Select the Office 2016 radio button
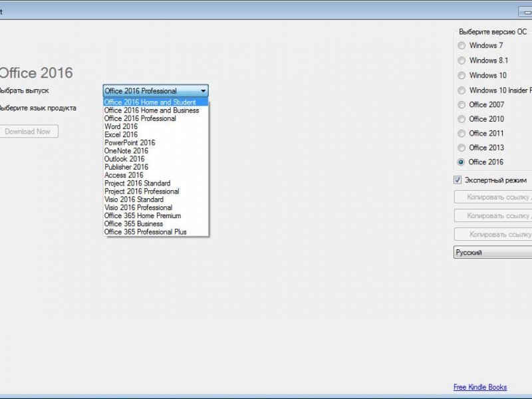This screenshot has height=399, width=532. [461, 162]
